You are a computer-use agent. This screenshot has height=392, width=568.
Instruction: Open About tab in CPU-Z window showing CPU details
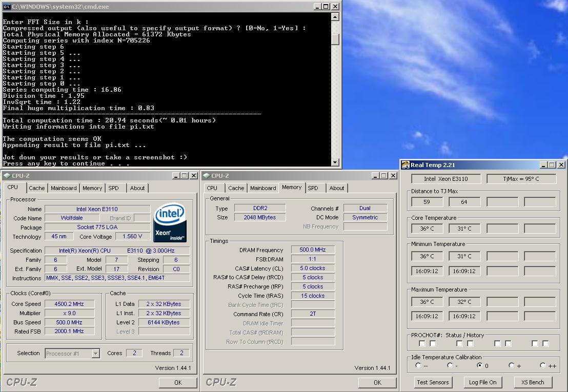coord(137,188)
